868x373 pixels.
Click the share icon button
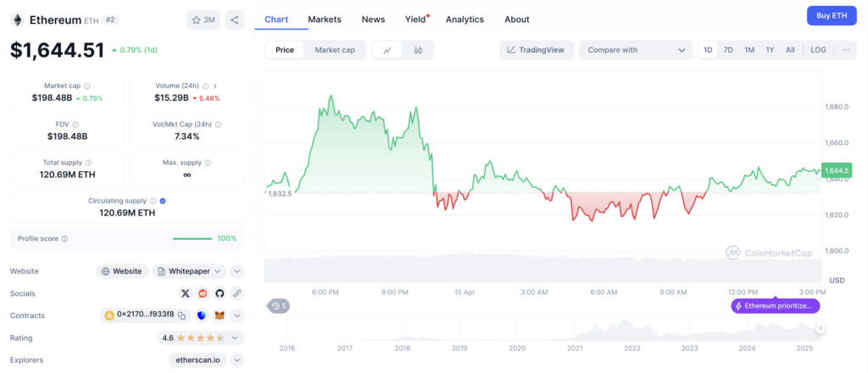pos(235,20)
